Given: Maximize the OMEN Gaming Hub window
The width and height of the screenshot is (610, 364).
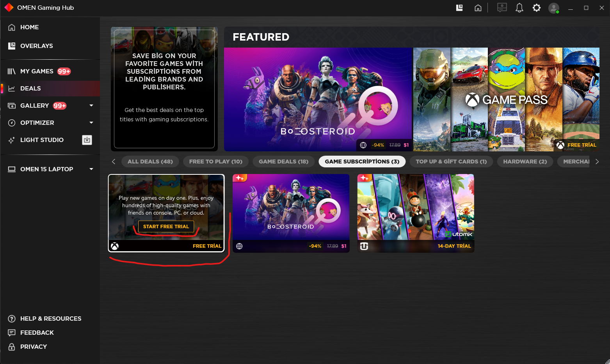Looking at the screenshot, I should [x=586, y=8].
